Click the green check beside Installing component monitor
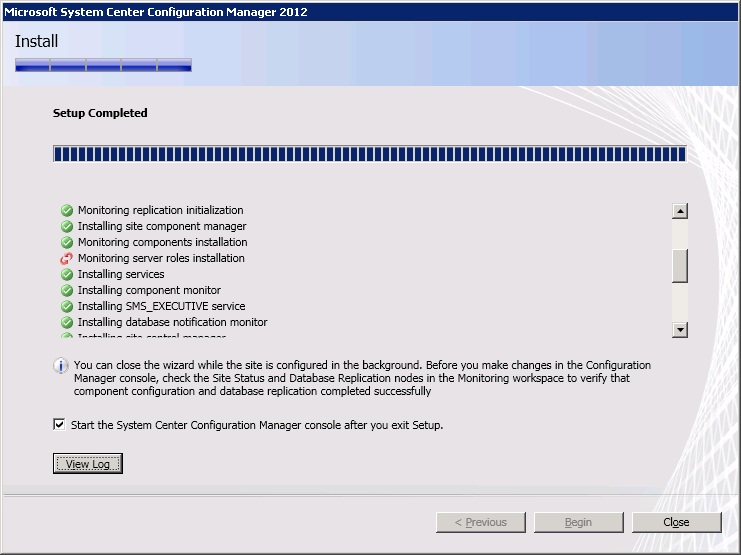Viewport: 741px width, 555px height. 67,290
